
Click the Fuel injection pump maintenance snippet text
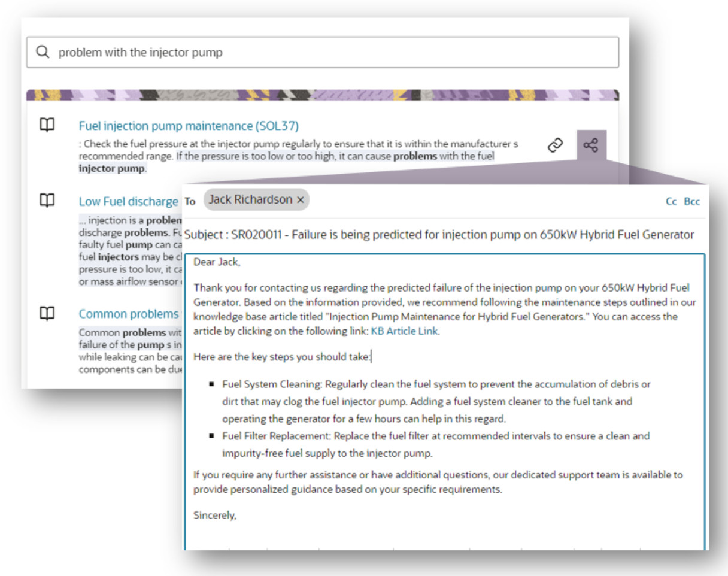pos(298,156)
